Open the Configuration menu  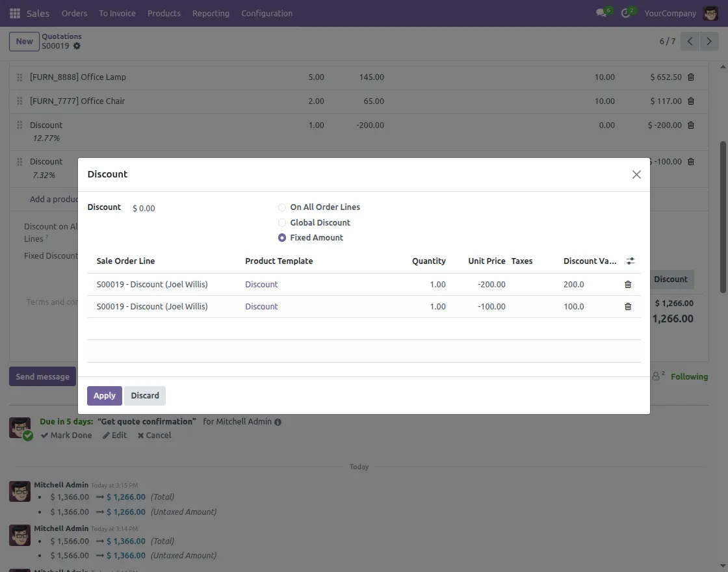click(266, 13)
